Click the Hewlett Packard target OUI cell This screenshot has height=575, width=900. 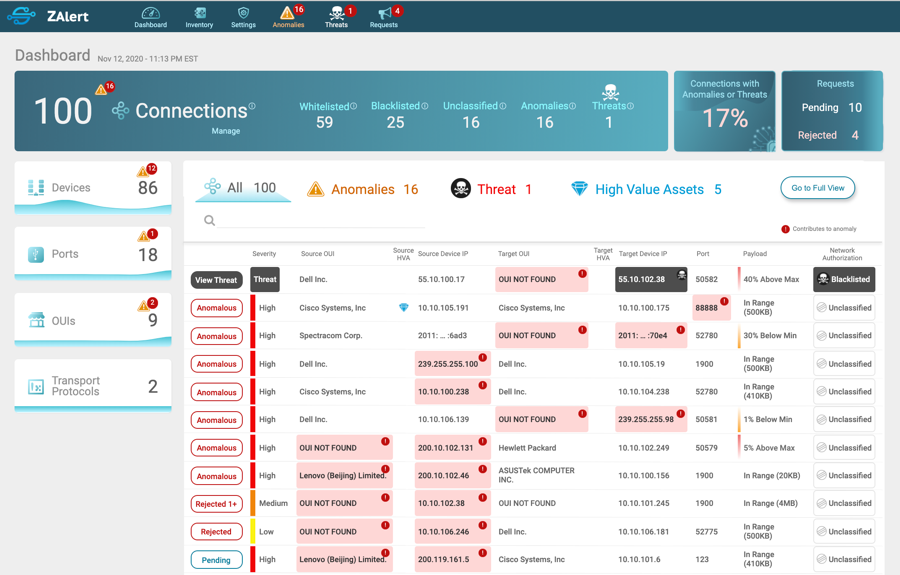pyautogui.click(x=527, y=448)
